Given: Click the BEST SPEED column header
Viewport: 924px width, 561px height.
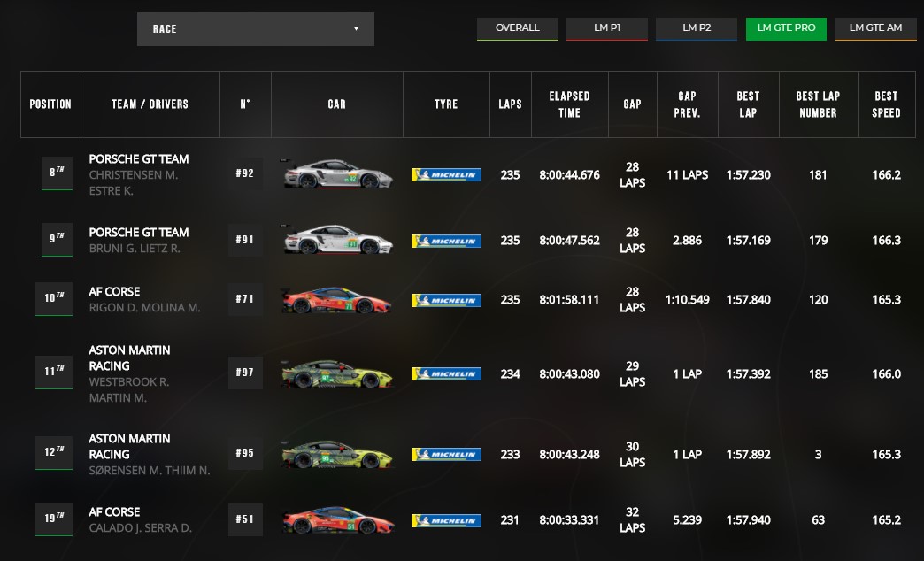Looking at the screenshot, I should (x=886, y=104).
